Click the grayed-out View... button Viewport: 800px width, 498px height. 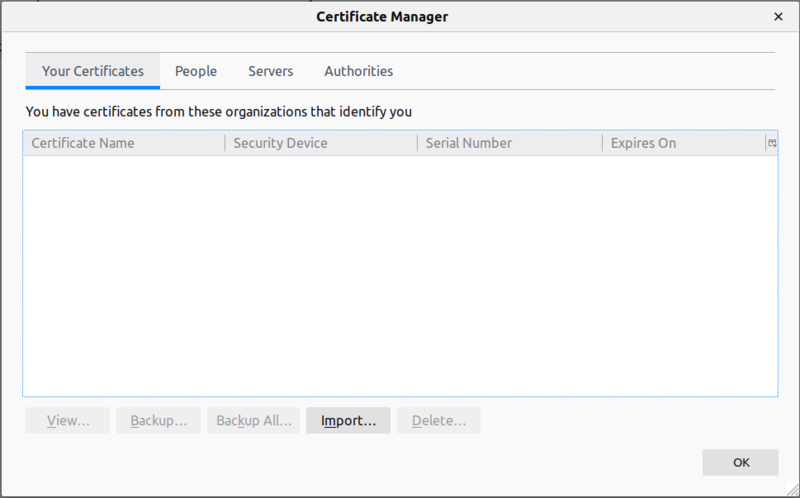(68, 421)
